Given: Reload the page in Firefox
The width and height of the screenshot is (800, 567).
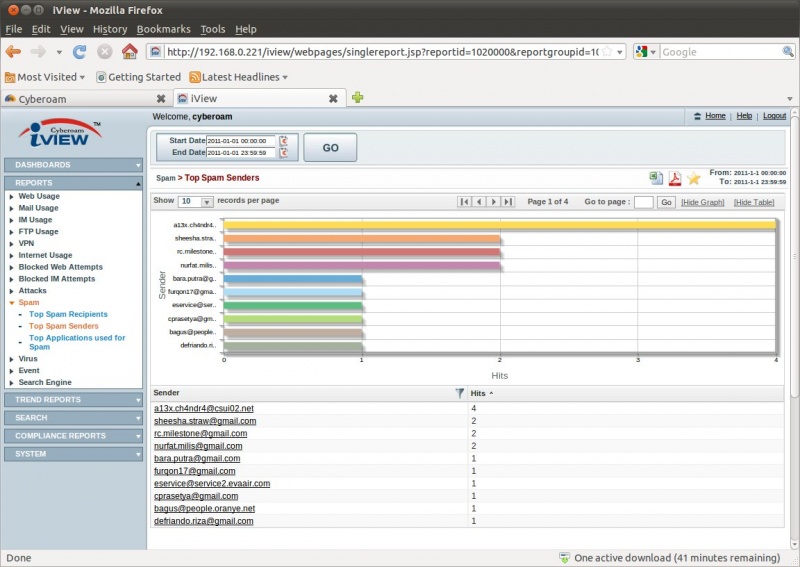Looking at the screenshot, I should click(79, 51).
